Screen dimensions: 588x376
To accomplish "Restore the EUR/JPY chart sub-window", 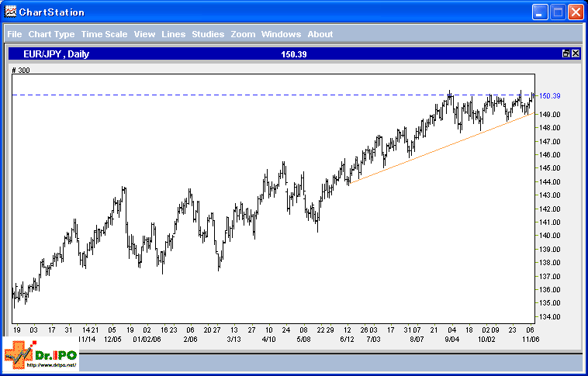I will pyautogui.click(x=566, y=53).
